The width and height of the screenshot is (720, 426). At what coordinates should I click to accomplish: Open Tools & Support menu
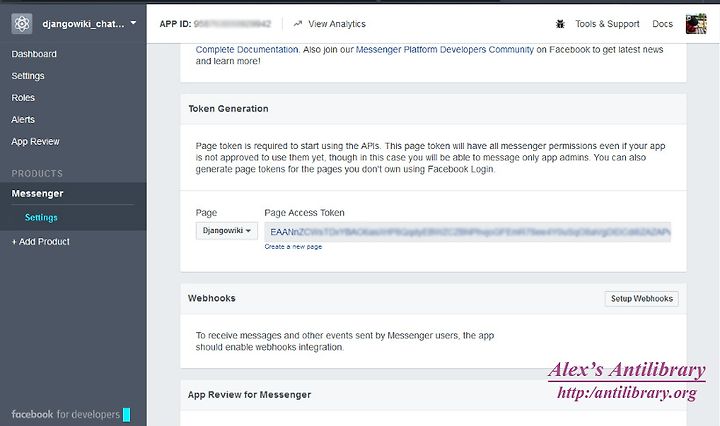coord(607,24)
